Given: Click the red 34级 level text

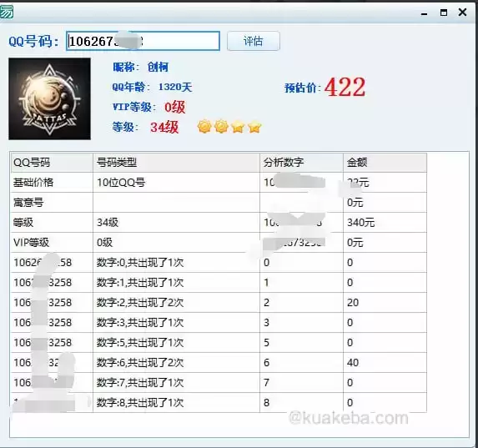Looking at the screenshot, I should point(164,127).
